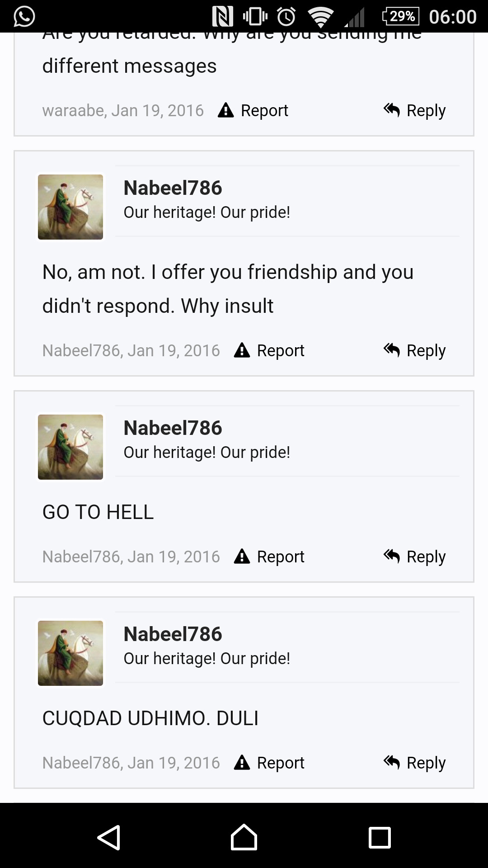The width and height of the screenshot is (488, 868).
Task: Reply to the CUQDAD UDHIMO message
Action: 415,763
